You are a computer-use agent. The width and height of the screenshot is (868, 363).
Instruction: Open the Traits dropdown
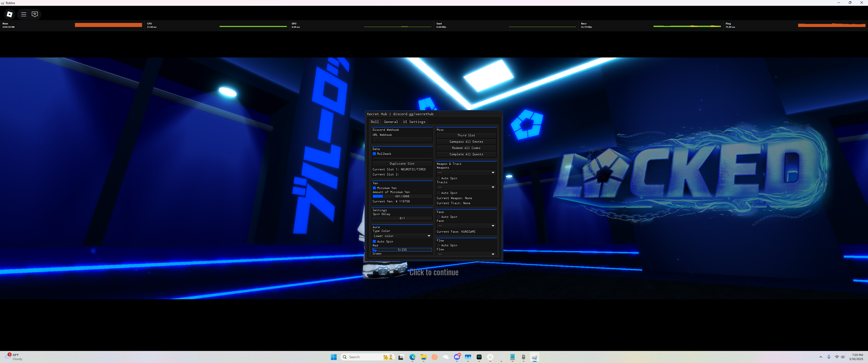tap(466, 187)
